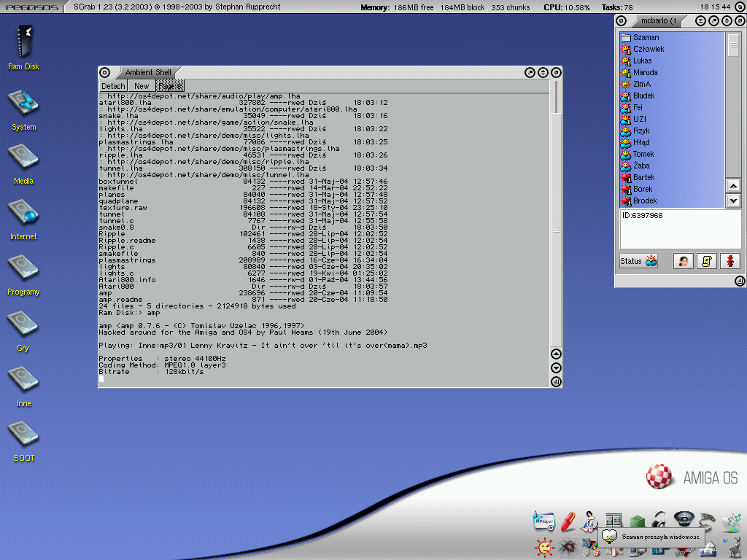747x560 pixels.
Task: Select contact Fizyk in the list
Action: (x=672, y=131)
